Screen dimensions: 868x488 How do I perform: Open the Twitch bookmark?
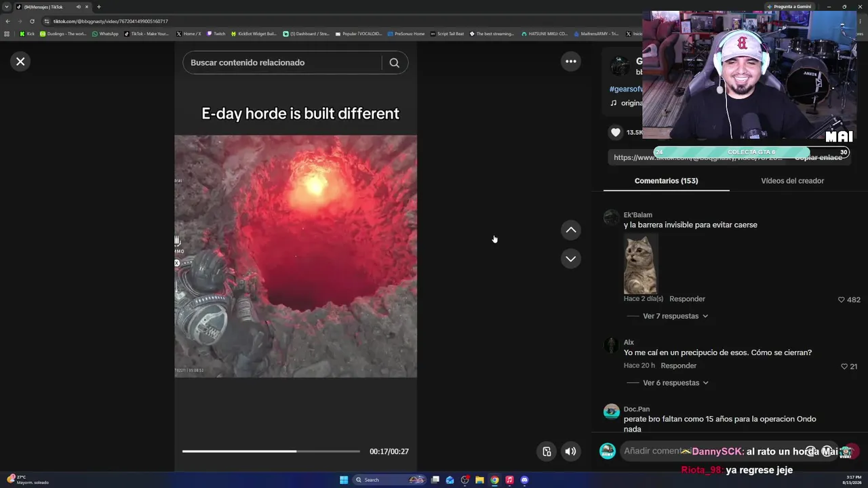coord(216,34)
